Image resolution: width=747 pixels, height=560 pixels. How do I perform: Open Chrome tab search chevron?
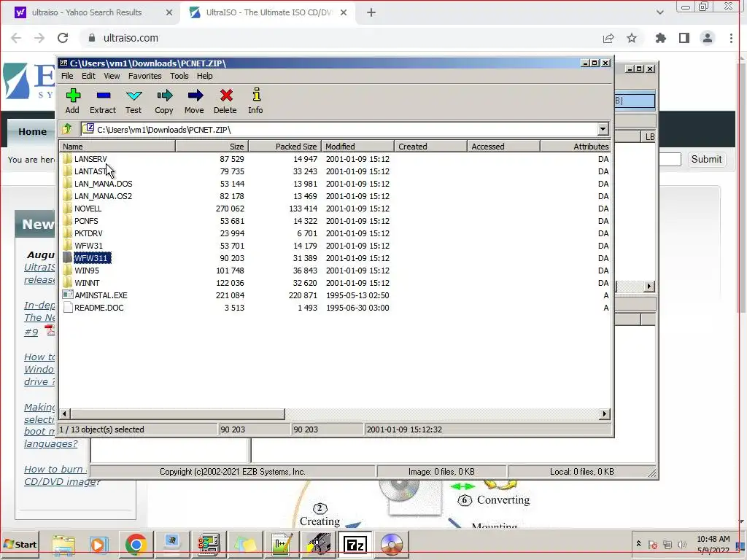tap(659, 12)
